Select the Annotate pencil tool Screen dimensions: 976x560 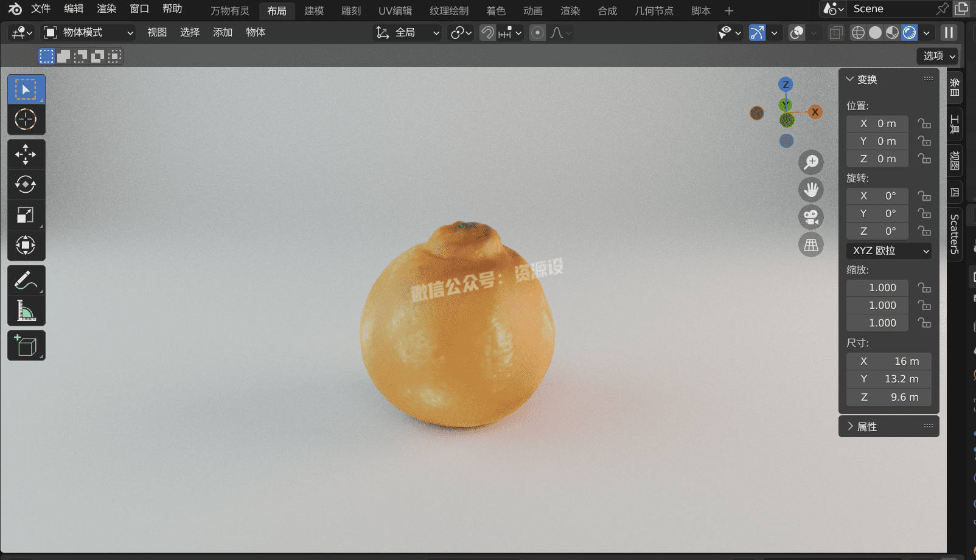(x=26, y=280)
